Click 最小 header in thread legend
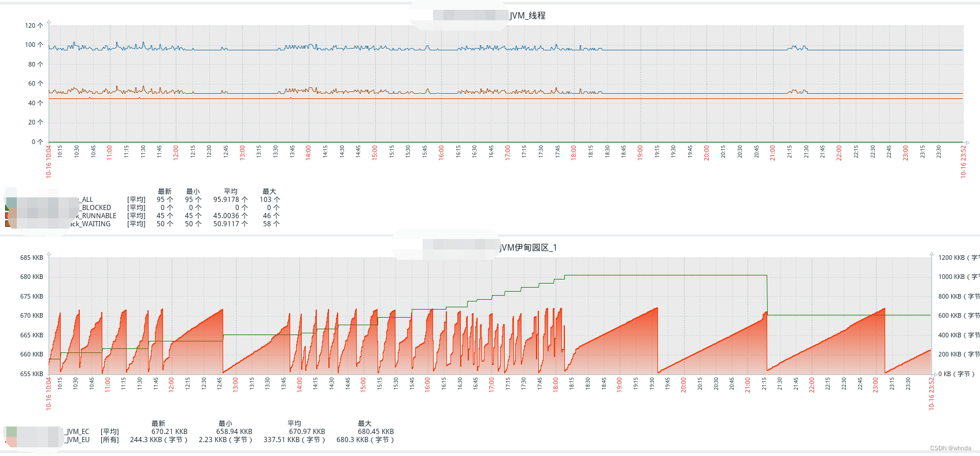 point(193,192)
